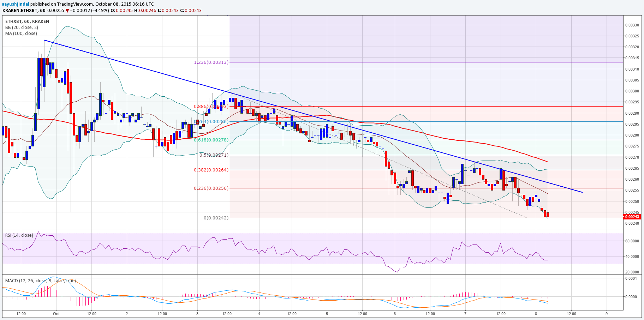This screenshot has width=644, height=320.
Task: Click the 1.236(0.00313) Fibonacci level label
Action: coord(211,62)
